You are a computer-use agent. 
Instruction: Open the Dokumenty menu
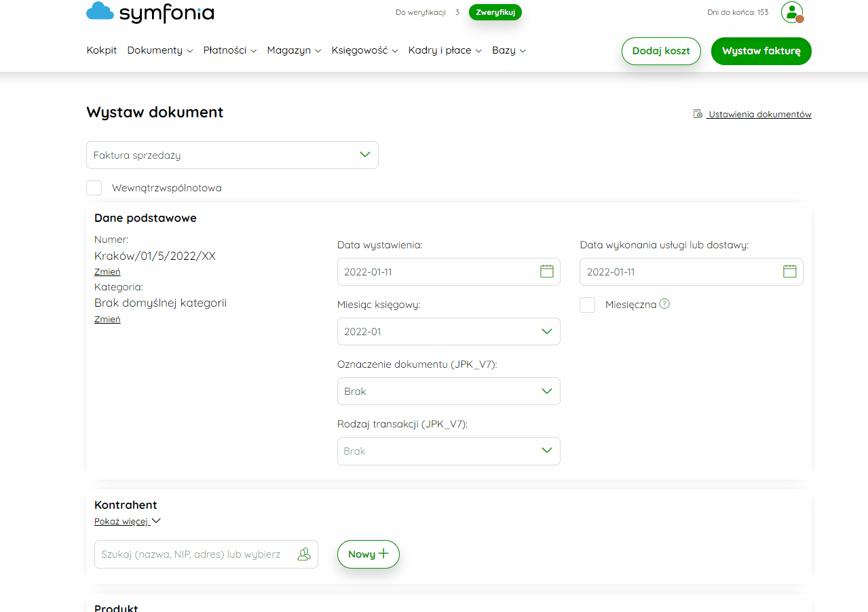click(160, 50)
